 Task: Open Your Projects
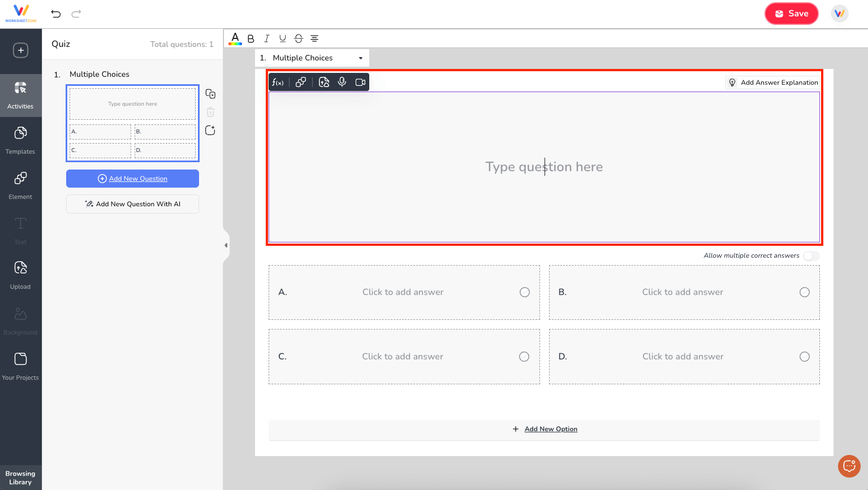(x=20, y=366)
